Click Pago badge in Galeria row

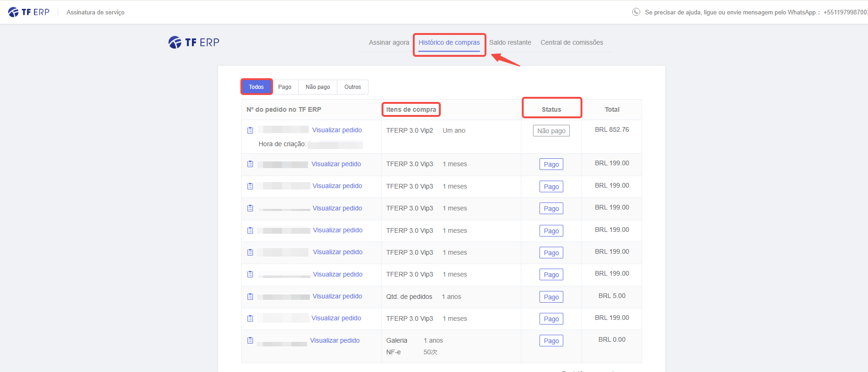(551, 341)
